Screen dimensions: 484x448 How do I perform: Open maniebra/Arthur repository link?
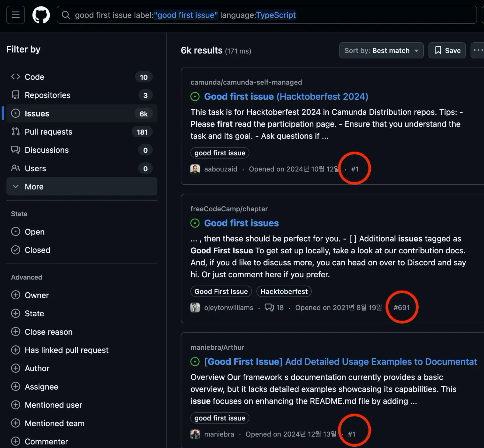tap(217, 347)
